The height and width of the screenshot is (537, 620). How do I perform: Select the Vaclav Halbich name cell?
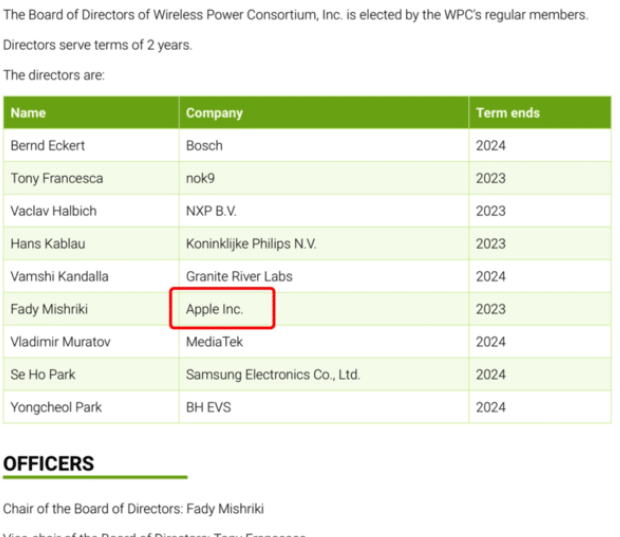tap(91, 211)
